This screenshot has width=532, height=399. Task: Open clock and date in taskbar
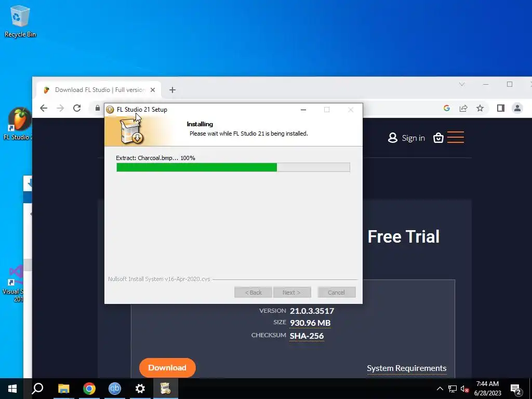[487, 389]
